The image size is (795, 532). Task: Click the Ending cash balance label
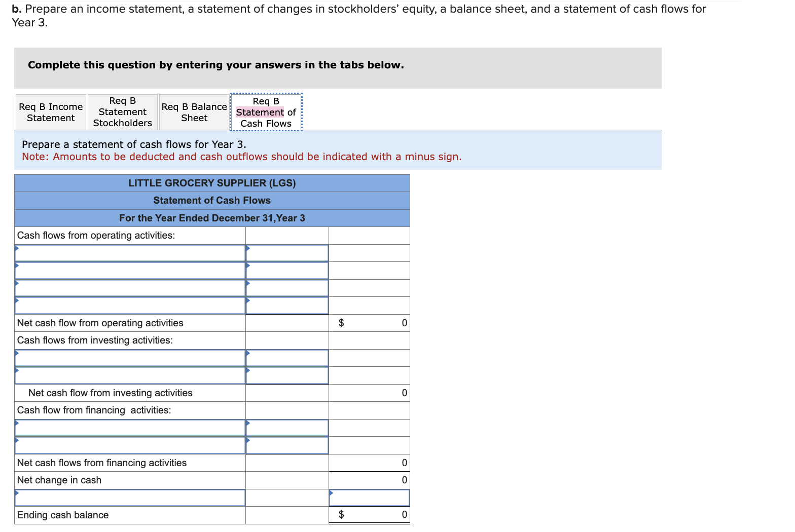point(63,515)
